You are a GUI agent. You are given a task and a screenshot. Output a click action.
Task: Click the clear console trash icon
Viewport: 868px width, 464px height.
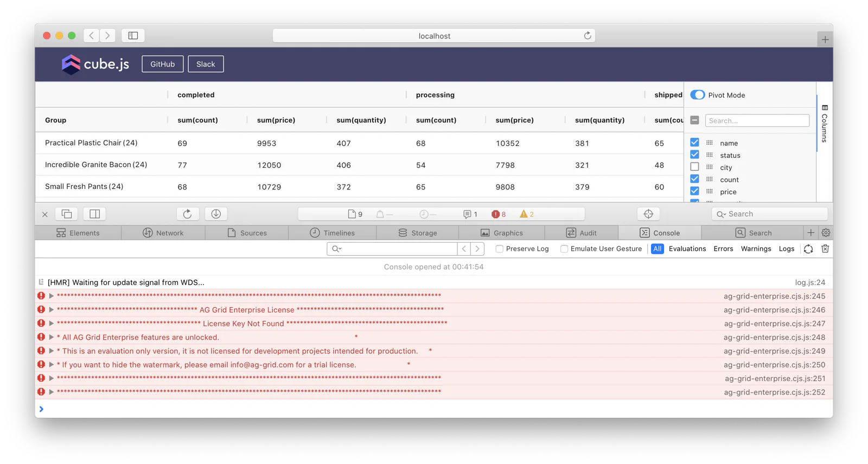point(825,249)
